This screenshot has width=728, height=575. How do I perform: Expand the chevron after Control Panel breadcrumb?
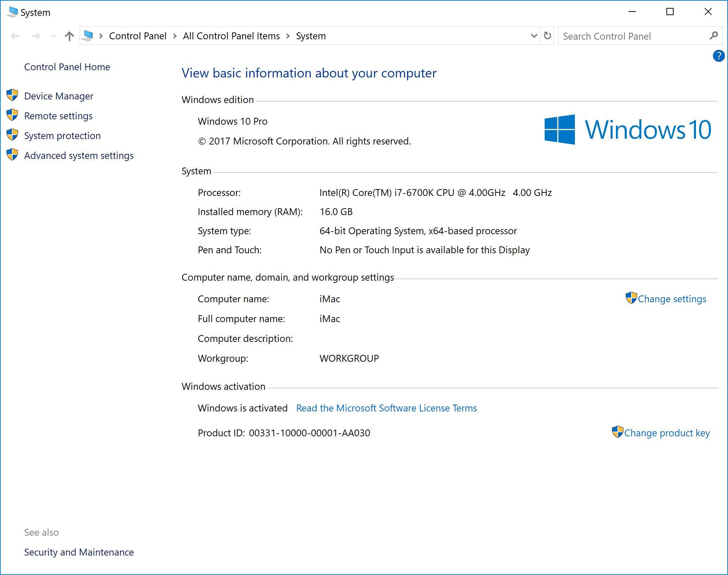(175, 36)
